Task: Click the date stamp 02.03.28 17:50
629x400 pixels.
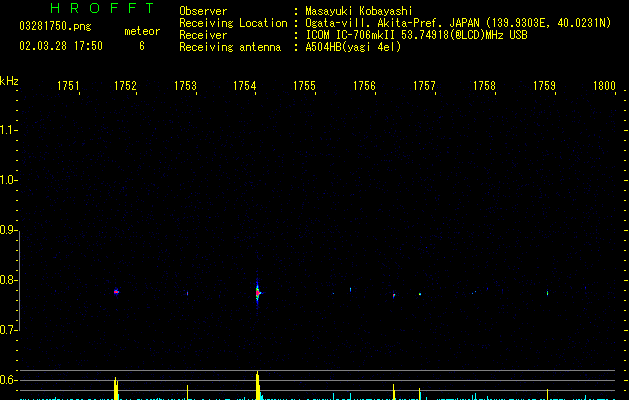Action: (61, 46)
